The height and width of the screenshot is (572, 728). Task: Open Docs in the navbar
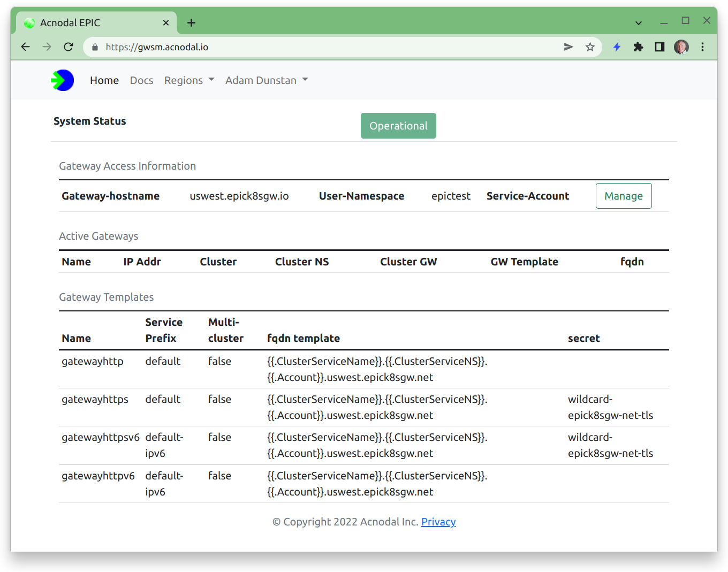pos(141,80)
